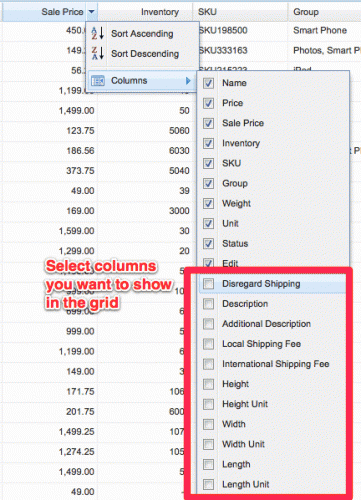Image resolution: width=361 pixels, height=500 pixels.
Task: Choose Sort Descending menu entry
Action: click(142, 53)
